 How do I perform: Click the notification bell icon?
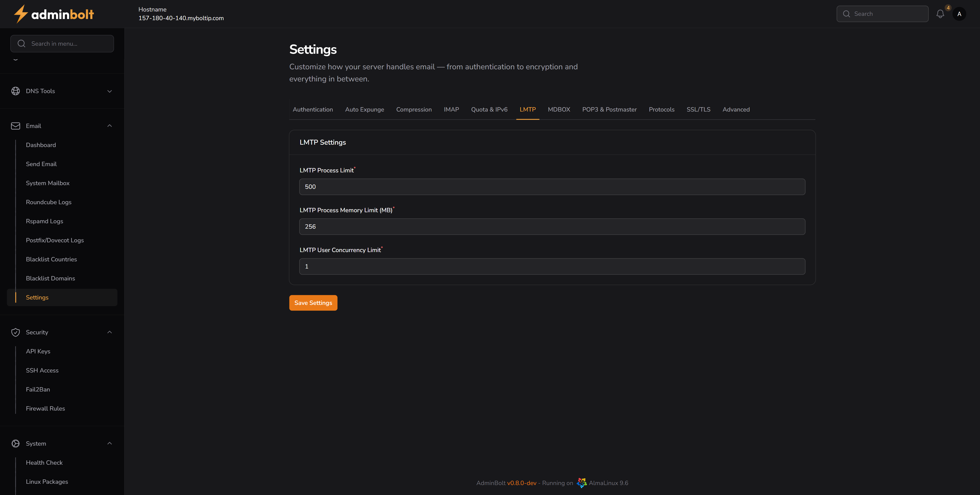[x=940, y=14]
